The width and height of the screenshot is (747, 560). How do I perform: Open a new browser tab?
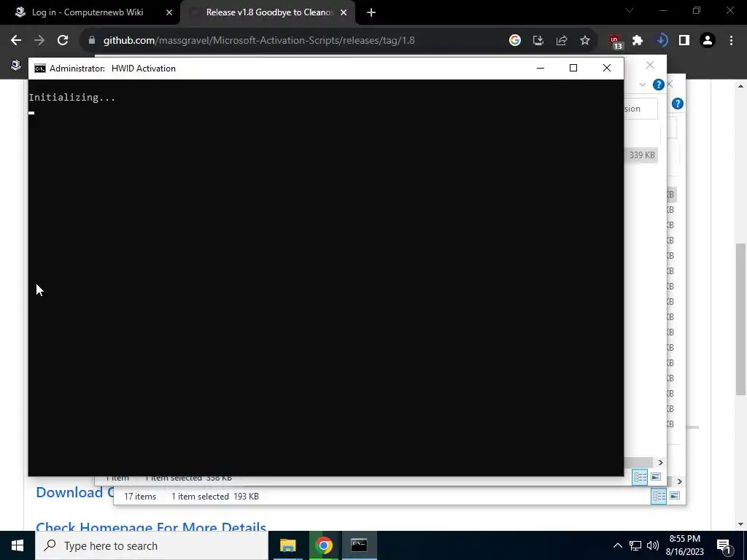click(x=371, y=12)
